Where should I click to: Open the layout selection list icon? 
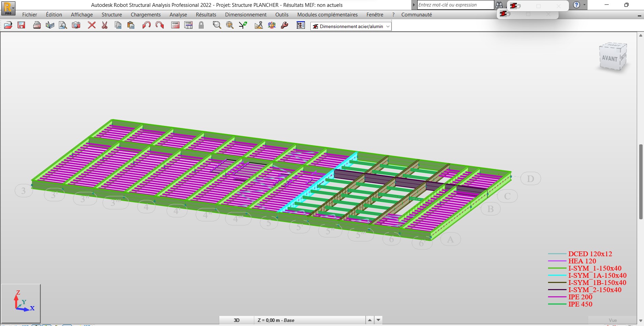pos(301,25)
